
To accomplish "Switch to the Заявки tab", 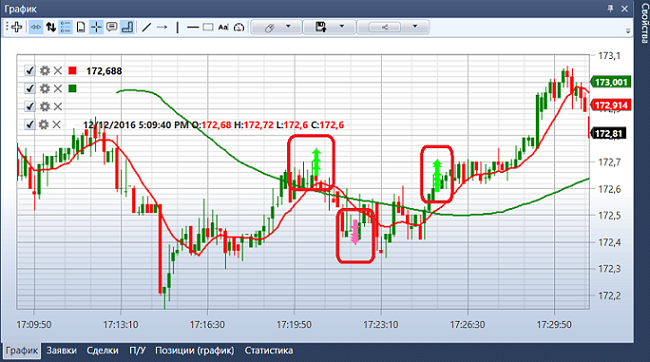I will (61, 351).
